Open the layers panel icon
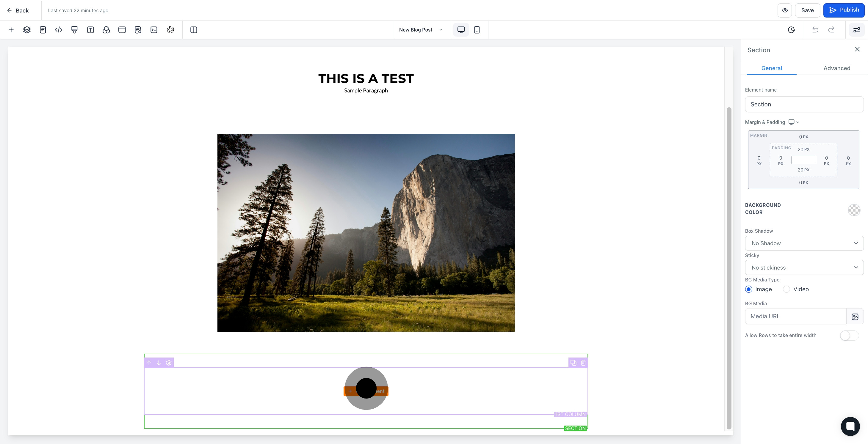868x444 pixels. tap(26, 30)
